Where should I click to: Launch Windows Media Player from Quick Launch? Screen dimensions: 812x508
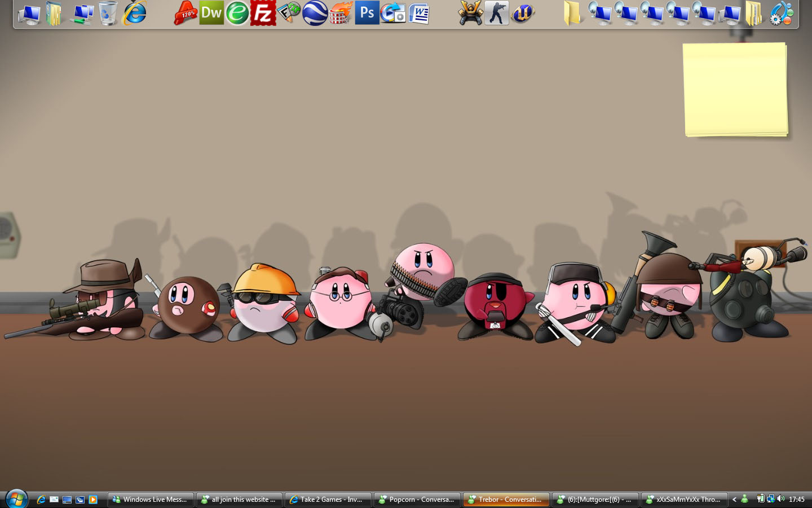point(93,500)
